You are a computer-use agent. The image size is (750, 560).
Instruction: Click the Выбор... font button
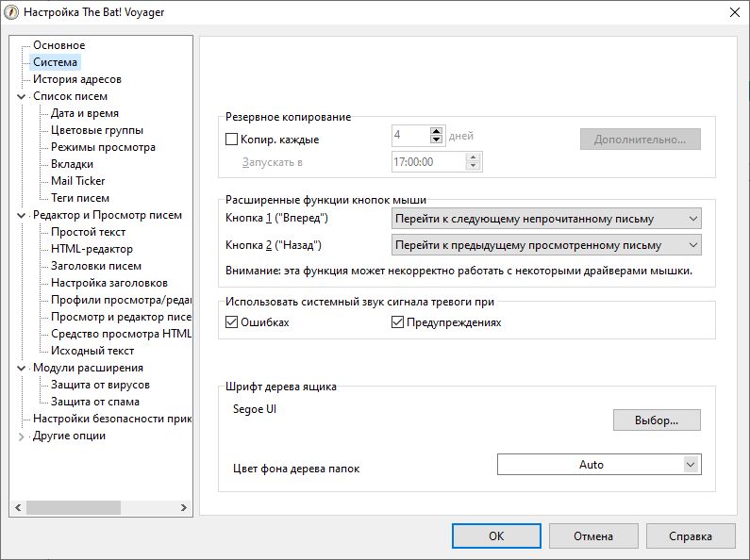[657, 420]
